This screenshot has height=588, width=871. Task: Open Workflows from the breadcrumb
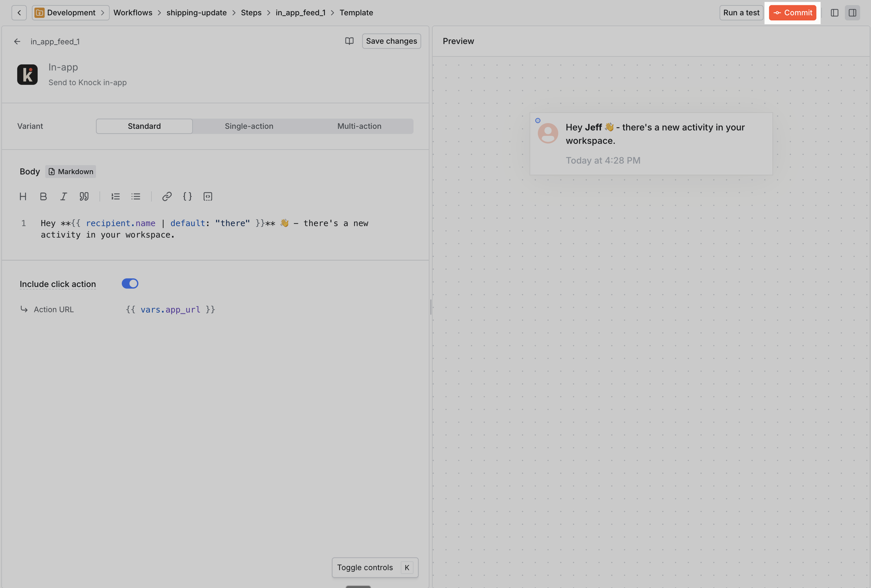(133, 12)
